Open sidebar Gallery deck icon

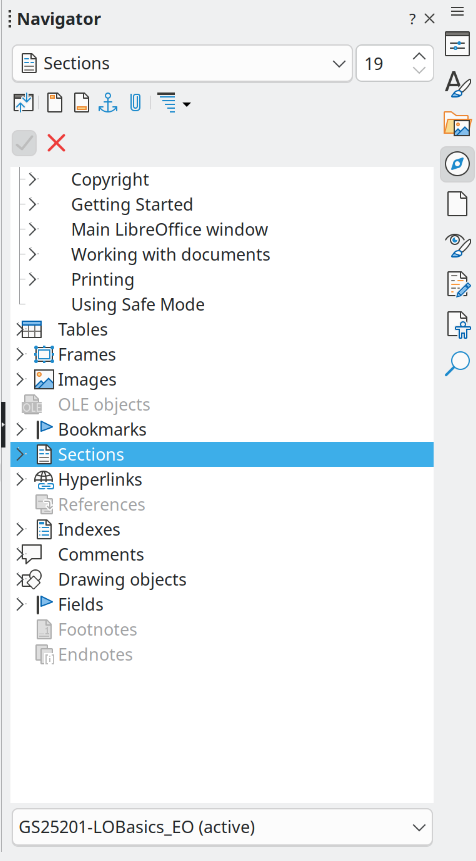click(x=457, y=124)
